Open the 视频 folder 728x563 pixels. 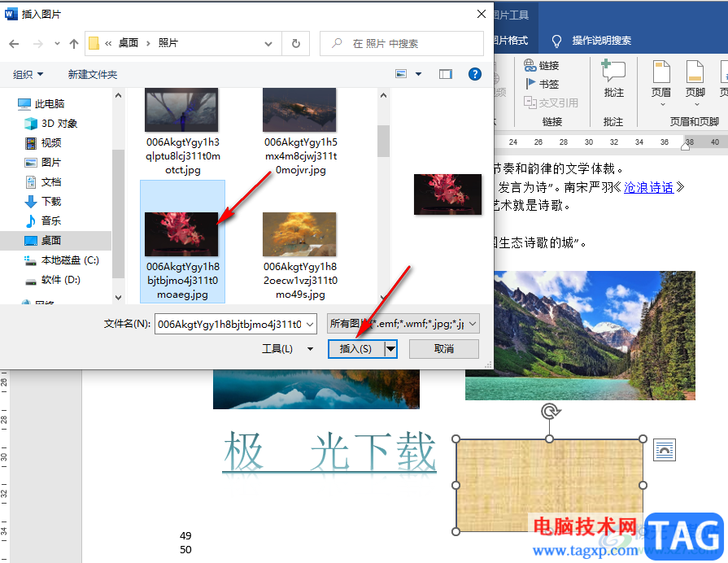click(43, 142)
